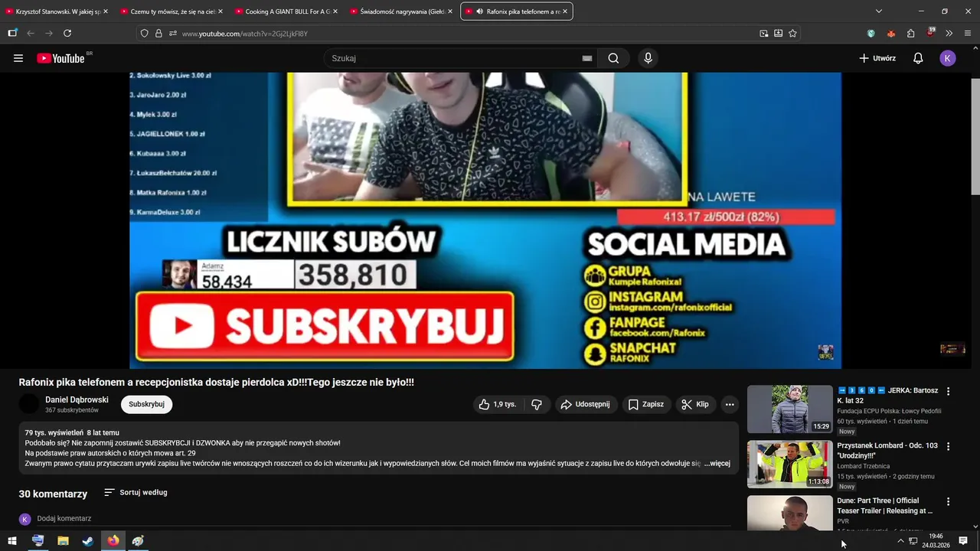This screenshot has width=980, height=551.
Task: Open Steam from the taskbar
Action: [x=88, y=541]
